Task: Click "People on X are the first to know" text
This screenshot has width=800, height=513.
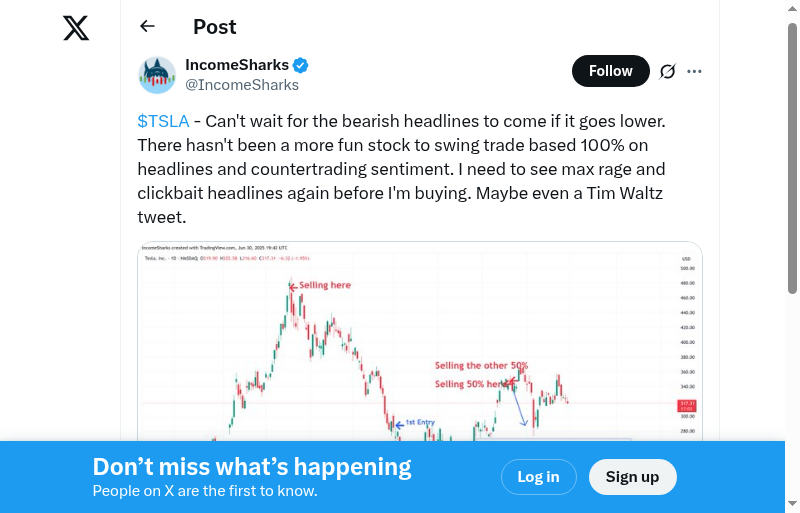Action: pyautogui.click(x=205, y=491)
